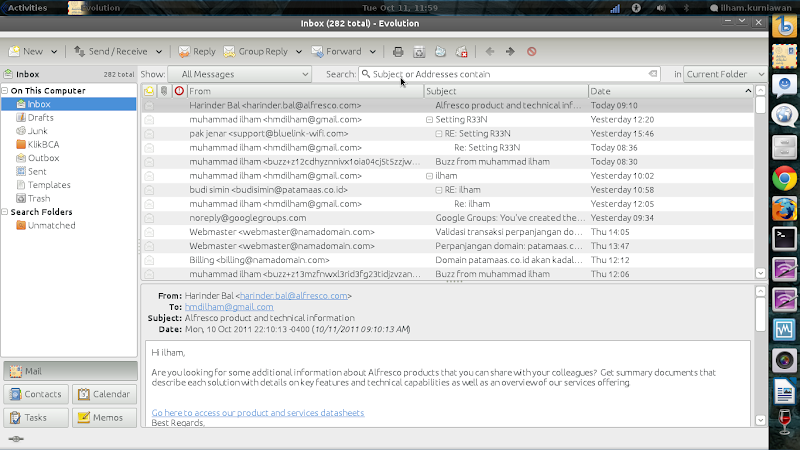The height and width of the screenshot is (450, 800).
Task: Open the Evolution application menu
Action: [94, 8]
